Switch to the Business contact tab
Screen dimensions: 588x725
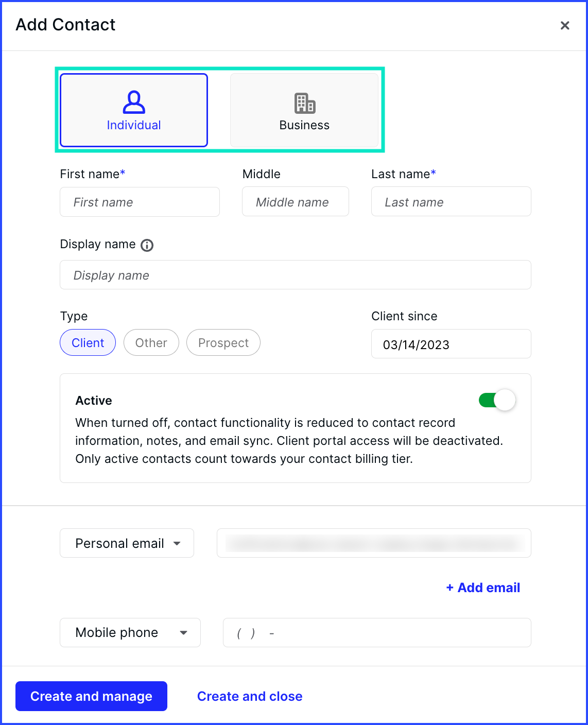pyautogui.click(x=304, y=110)
